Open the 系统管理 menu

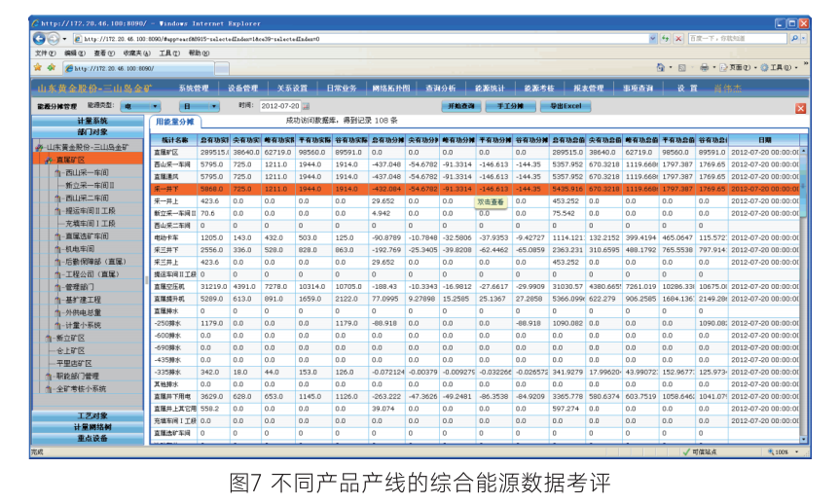(193, 88)
